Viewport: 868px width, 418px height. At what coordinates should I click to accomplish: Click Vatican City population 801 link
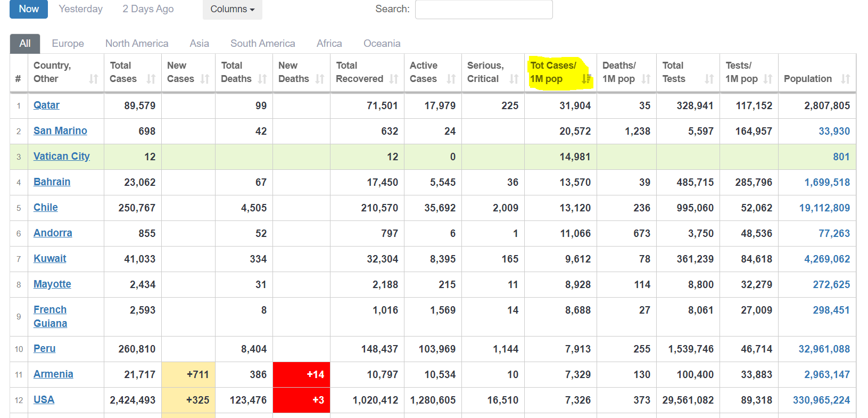[841, 157]
